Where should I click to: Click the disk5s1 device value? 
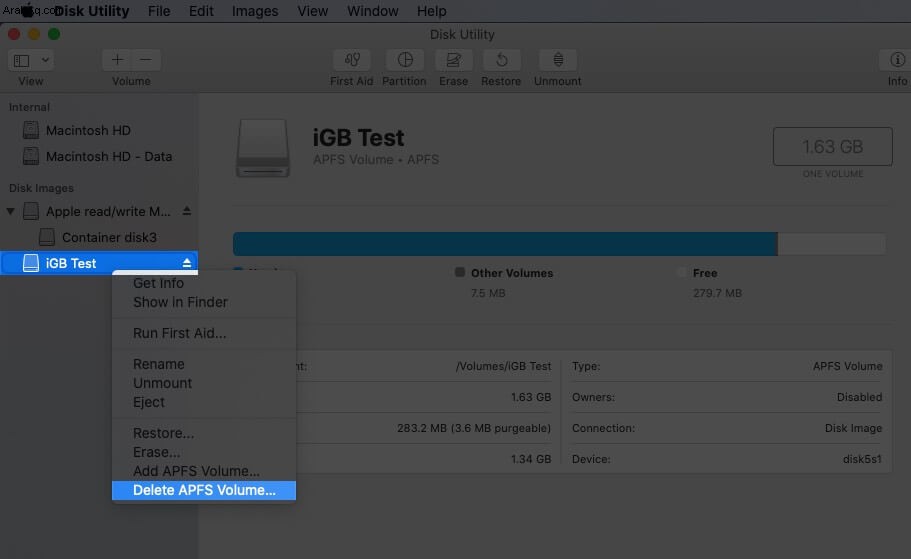(x=862, y=459)
